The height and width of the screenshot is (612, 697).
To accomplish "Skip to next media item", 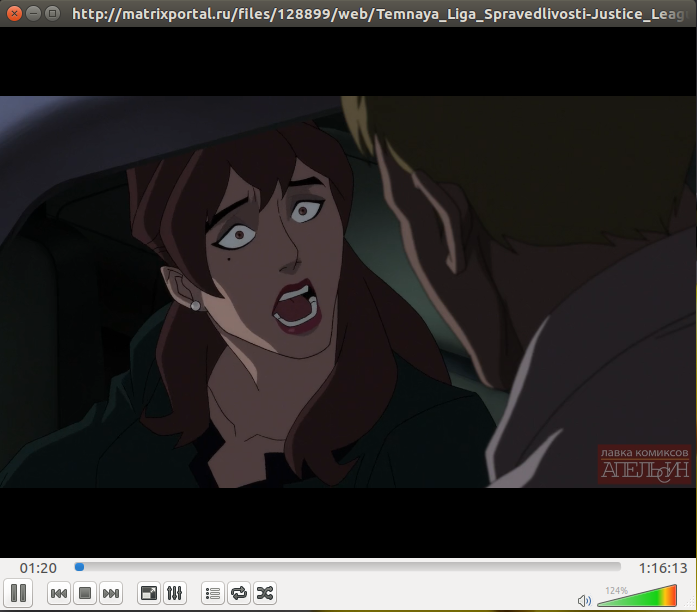I will point(111,593).
